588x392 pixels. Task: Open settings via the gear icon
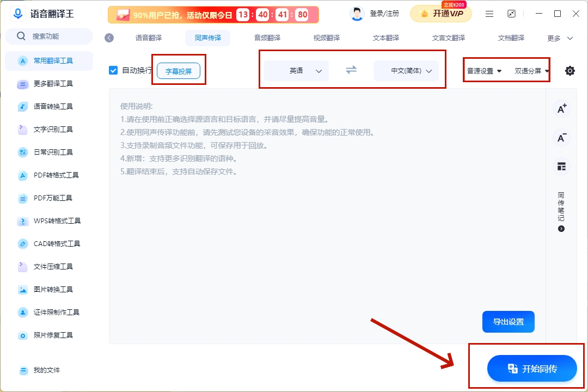[569, 71]
